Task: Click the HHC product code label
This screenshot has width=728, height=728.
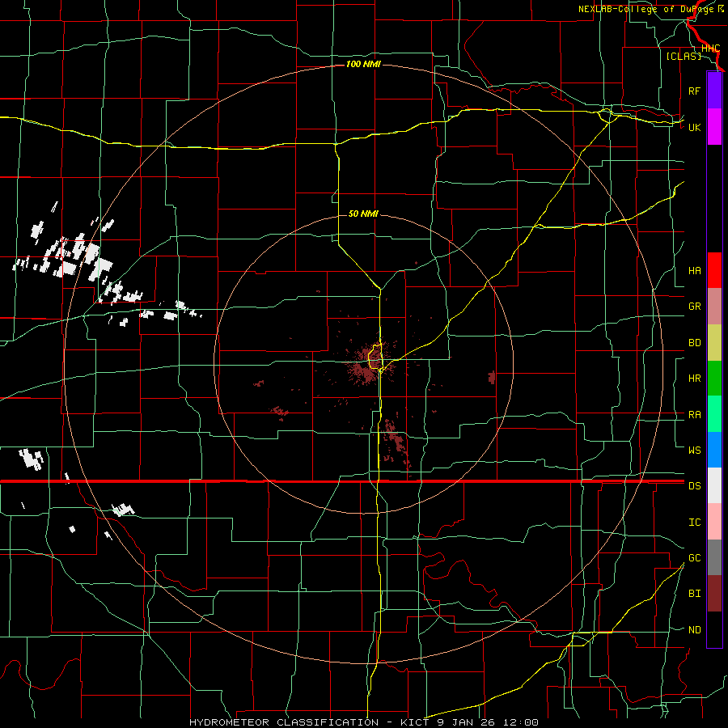Action: tap(710, 49)
